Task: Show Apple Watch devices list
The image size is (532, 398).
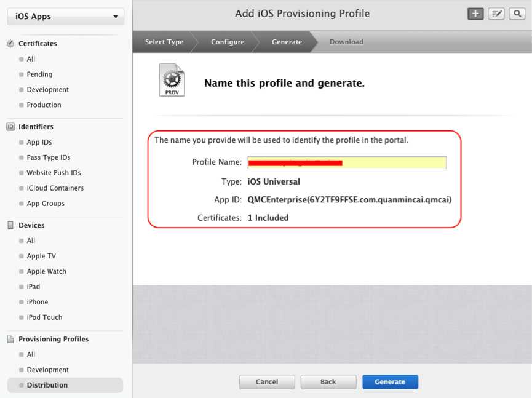Action: 46,271
